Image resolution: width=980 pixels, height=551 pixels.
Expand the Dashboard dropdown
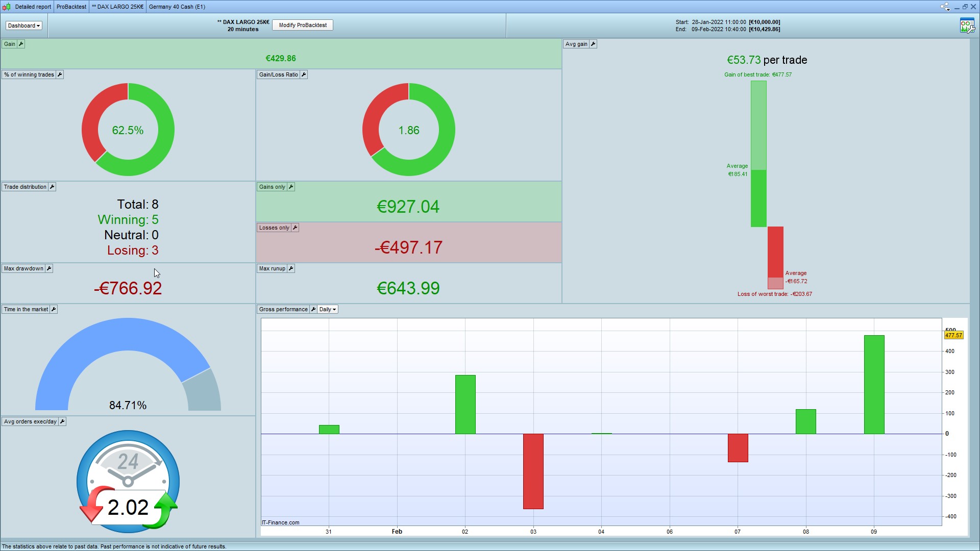(23, 26)
